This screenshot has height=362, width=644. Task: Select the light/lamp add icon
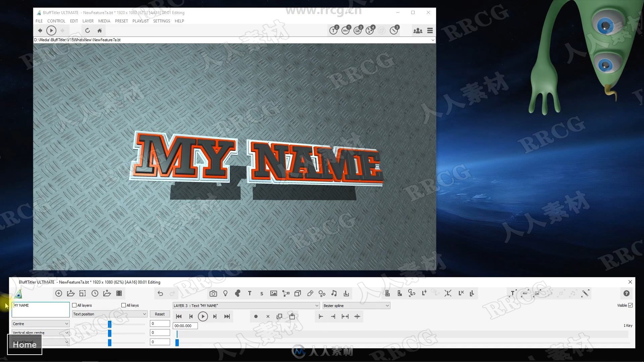click(225, 293)
